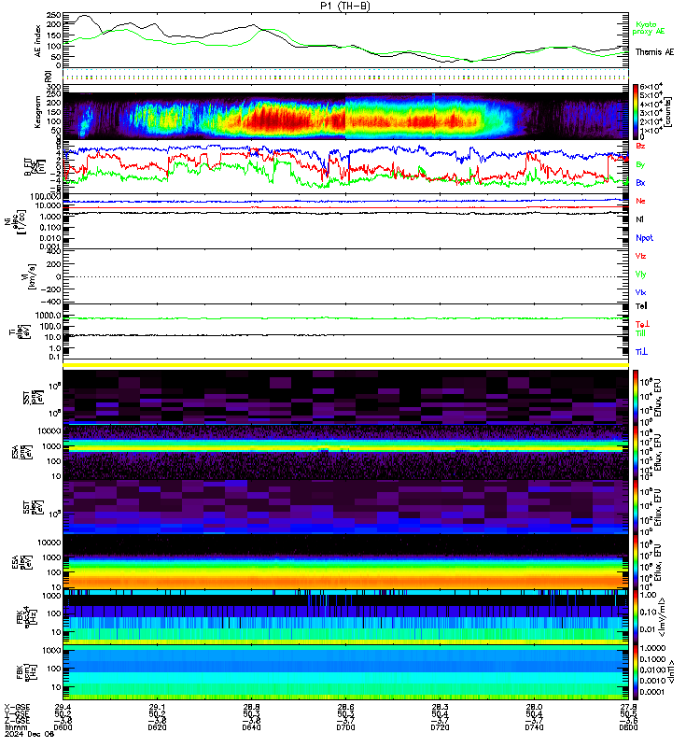Select the blue Vix legend label
Image resolution: width=700 pixels, height=747 pixels.
[x=640, y=292]
